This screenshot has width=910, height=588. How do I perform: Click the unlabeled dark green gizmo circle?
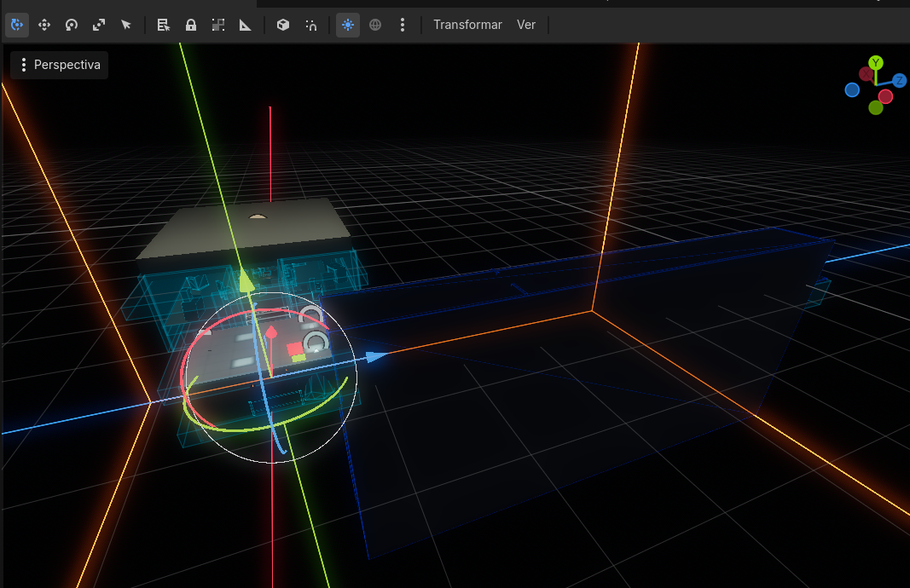[x=876, y=107]
